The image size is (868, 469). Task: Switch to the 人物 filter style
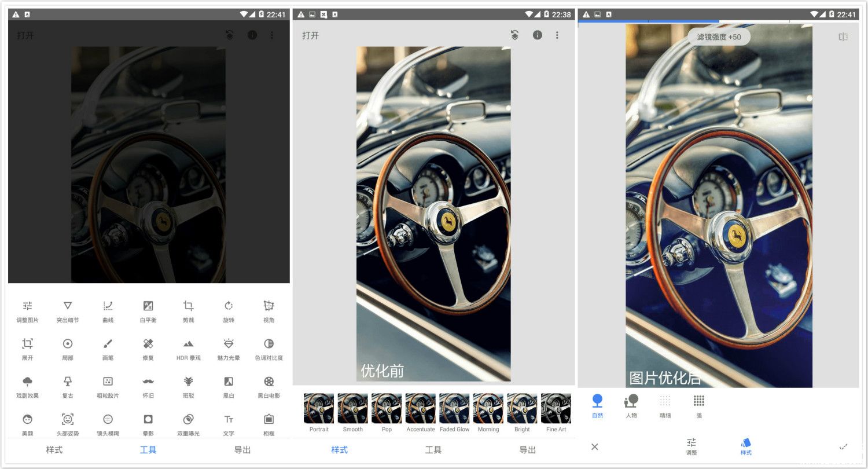coord(631,405)
